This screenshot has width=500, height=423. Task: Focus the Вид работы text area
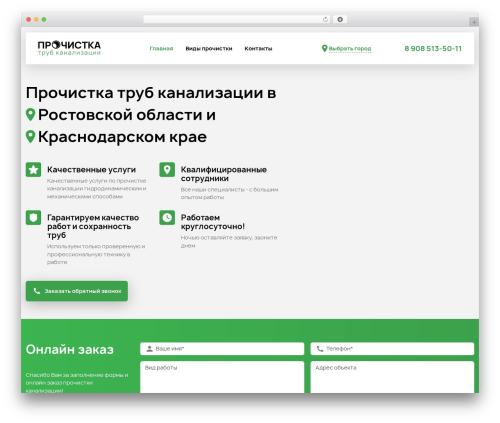(x=222, y=377)
